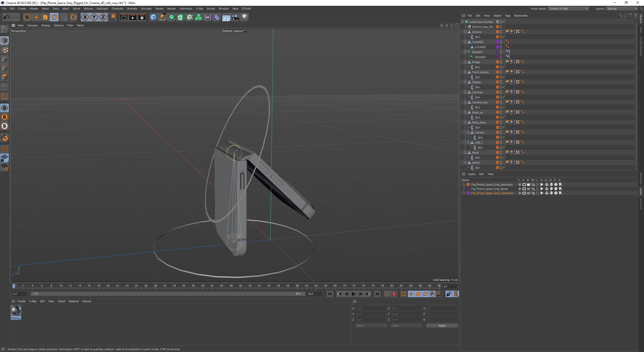The width and height of the screenshot is (644, 352).
Task: Expand the Cameras object in outliner
Action: pyautogui.click(x=465, y=92)
